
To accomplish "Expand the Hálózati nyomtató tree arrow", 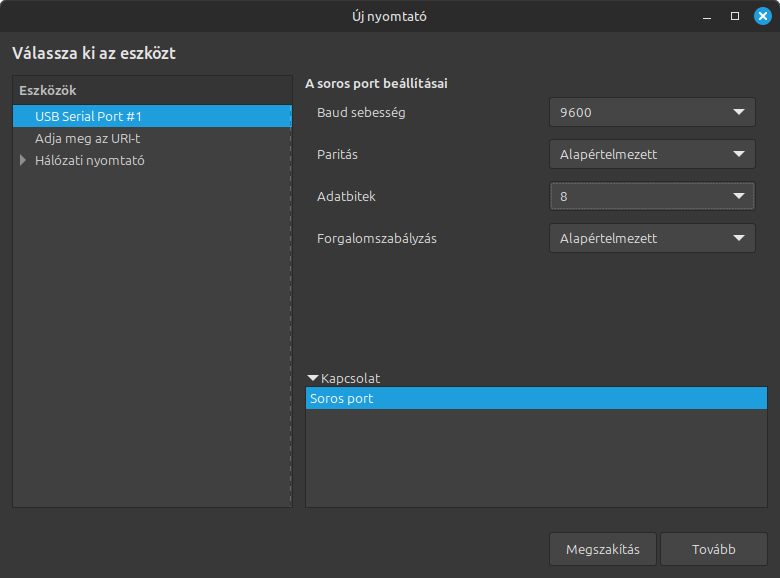I will coord(23,160).
